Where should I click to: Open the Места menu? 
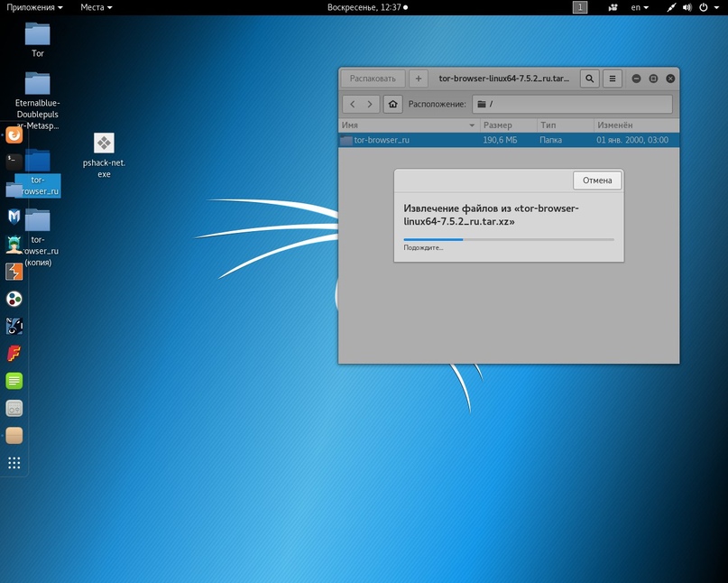click(97, 7)
